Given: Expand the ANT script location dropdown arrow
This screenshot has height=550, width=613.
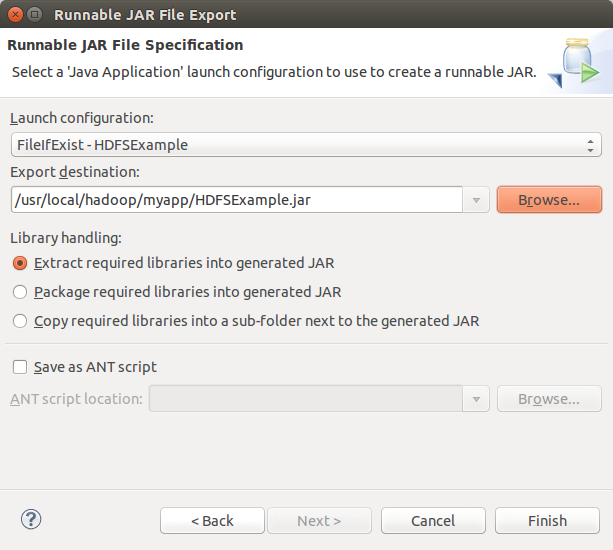Looking at the screenshot, I should [476, 399].
